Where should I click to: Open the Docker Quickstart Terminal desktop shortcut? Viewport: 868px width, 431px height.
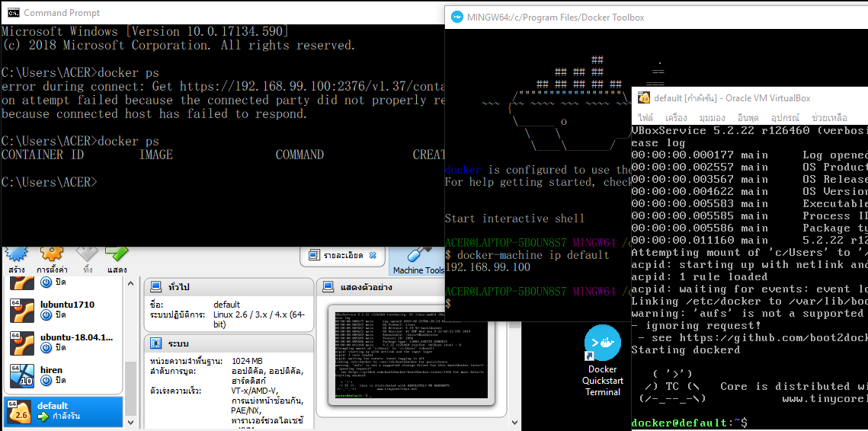tap(602, 359)
